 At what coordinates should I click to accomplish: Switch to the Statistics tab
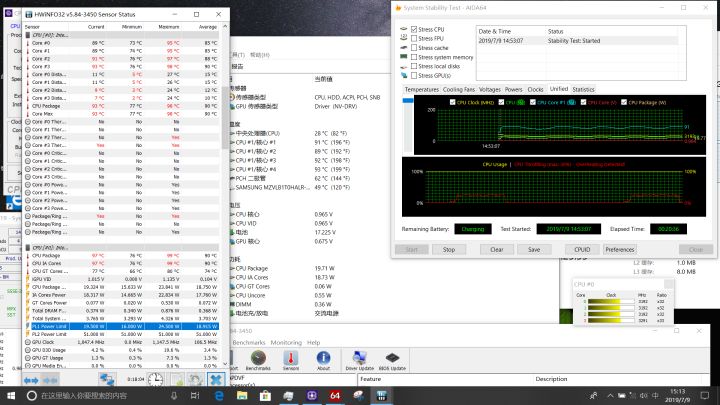click(584, 90)
